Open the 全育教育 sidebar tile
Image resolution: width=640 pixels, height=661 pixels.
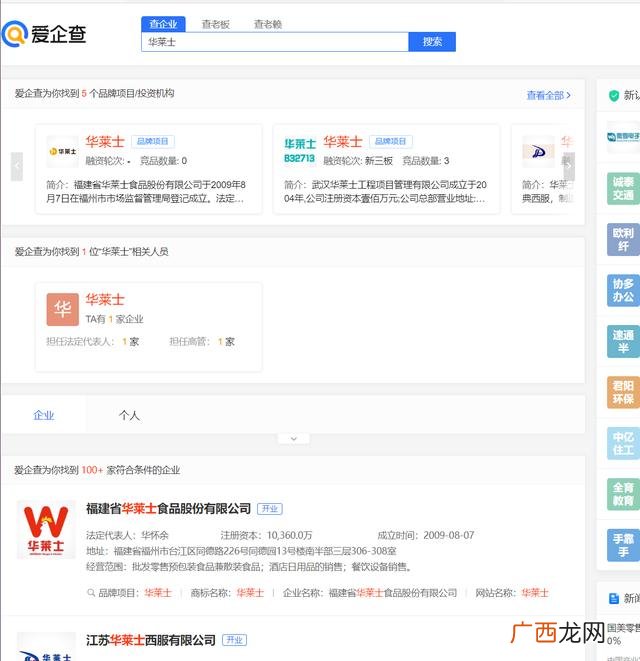(623, 494)
